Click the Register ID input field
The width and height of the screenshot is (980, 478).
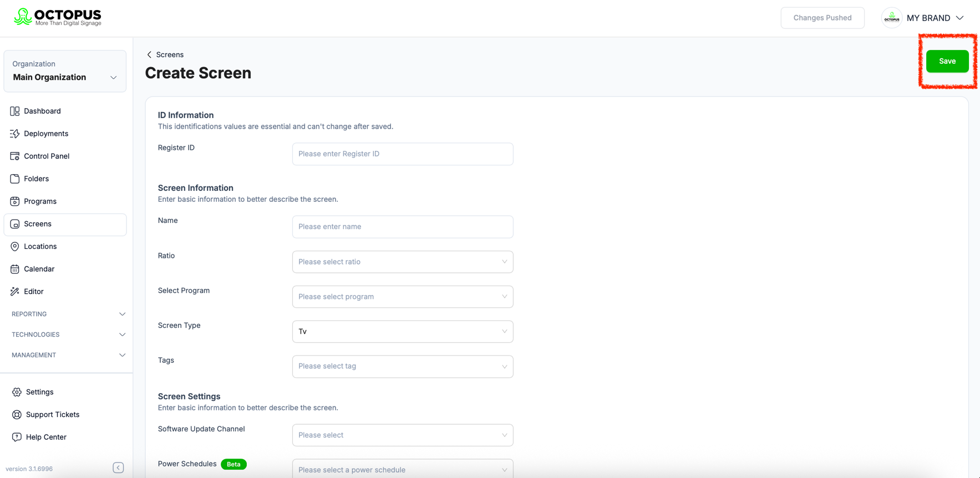pos(403,154)
